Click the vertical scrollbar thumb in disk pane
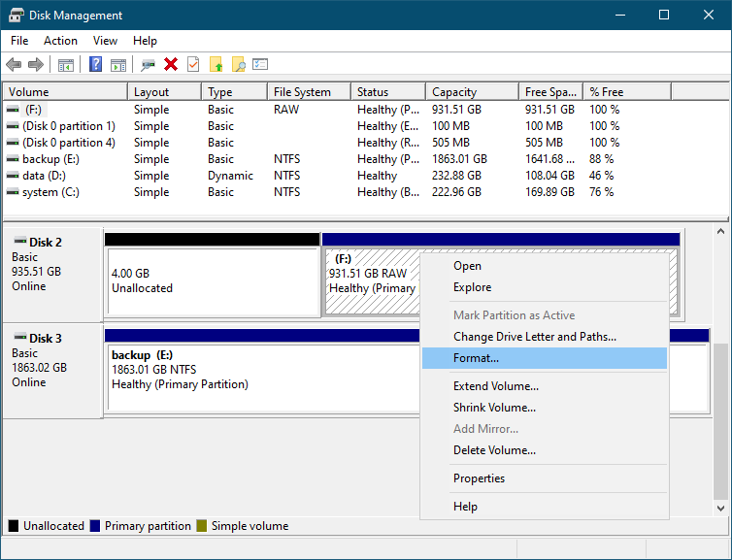The height and width of the screenshot is (560, 732). [720, 420]
